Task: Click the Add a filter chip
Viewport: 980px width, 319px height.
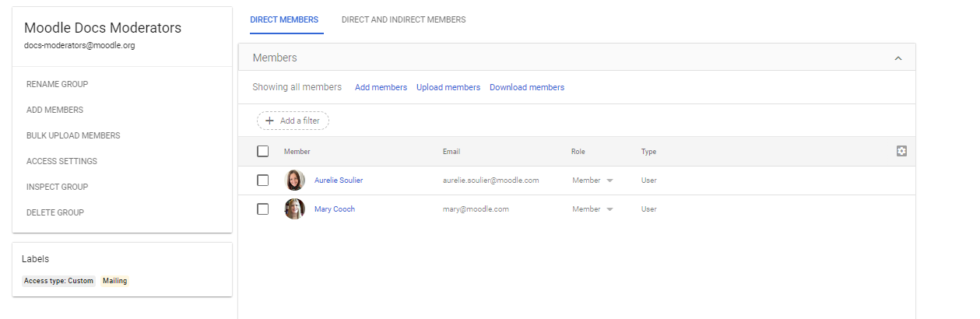Action: [293, 121]
